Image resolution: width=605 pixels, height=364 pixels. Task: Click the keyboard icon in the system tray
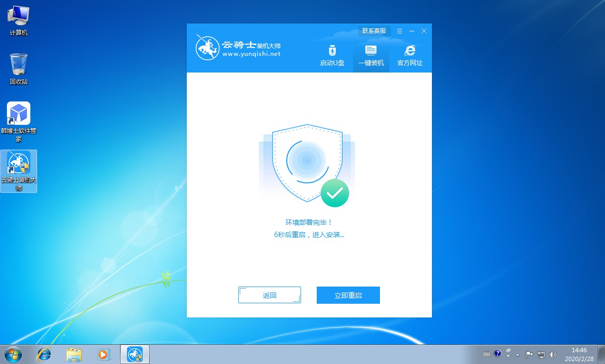pyautogui.click(x=487, y=354)
